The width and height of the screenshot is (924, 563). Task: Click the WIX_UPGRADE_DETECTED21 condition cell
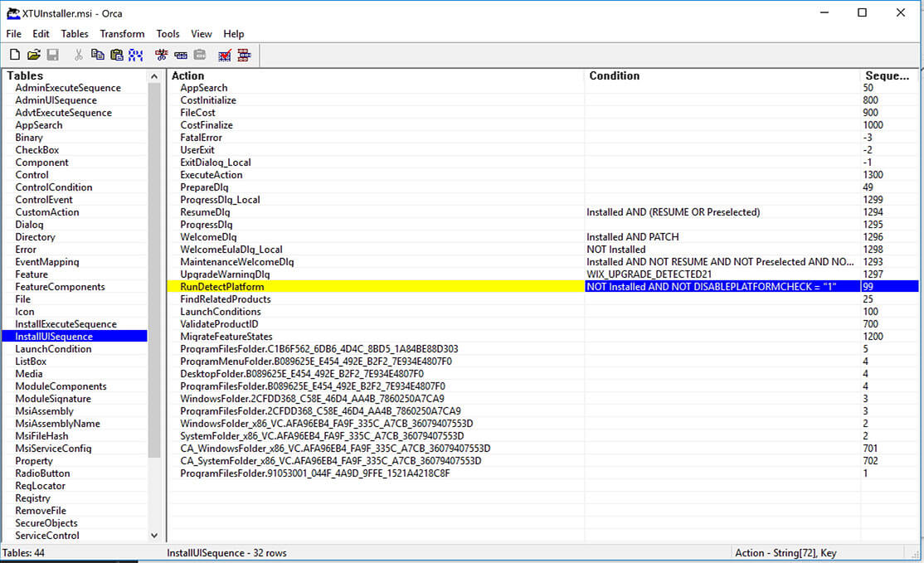(x=722, y=274)
